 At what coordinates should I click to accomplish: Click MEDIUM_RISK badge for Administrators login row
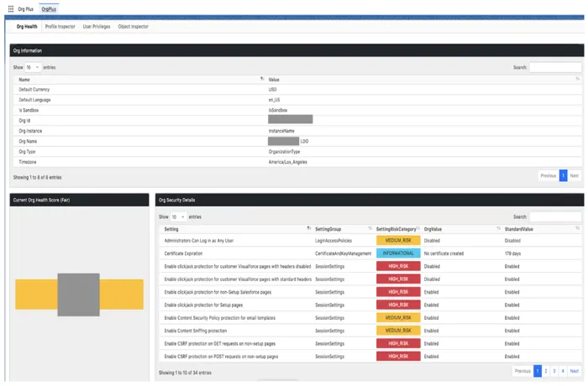pos(398,241)
